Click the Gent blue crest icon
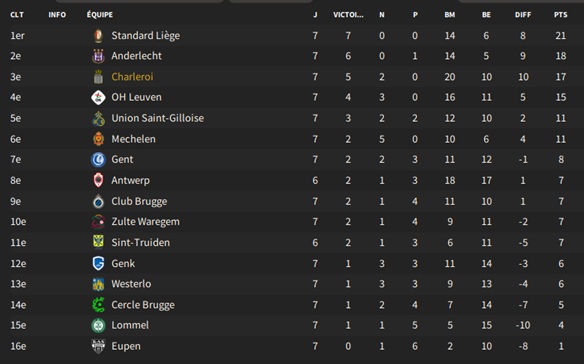 tap(98, 159)
